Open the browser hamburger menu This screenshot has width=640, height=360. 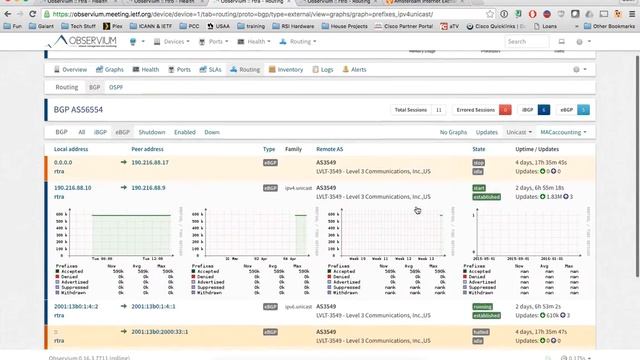coord(632,14)
